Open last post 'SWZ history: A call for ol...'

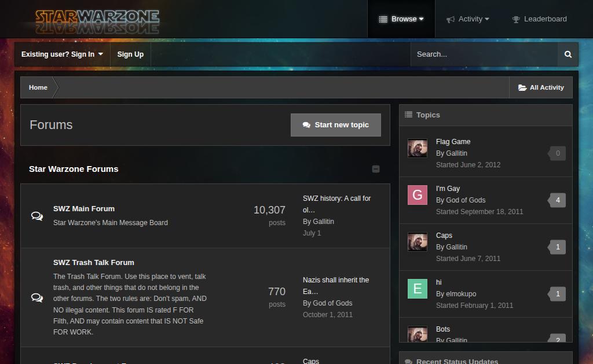336,204
